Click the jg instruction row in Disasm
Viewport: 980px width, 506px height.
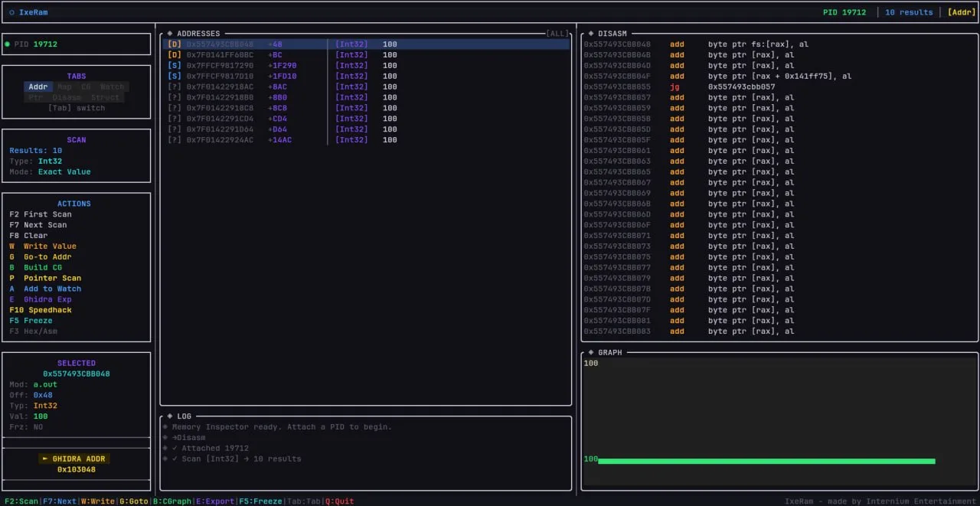pos(778,87)
